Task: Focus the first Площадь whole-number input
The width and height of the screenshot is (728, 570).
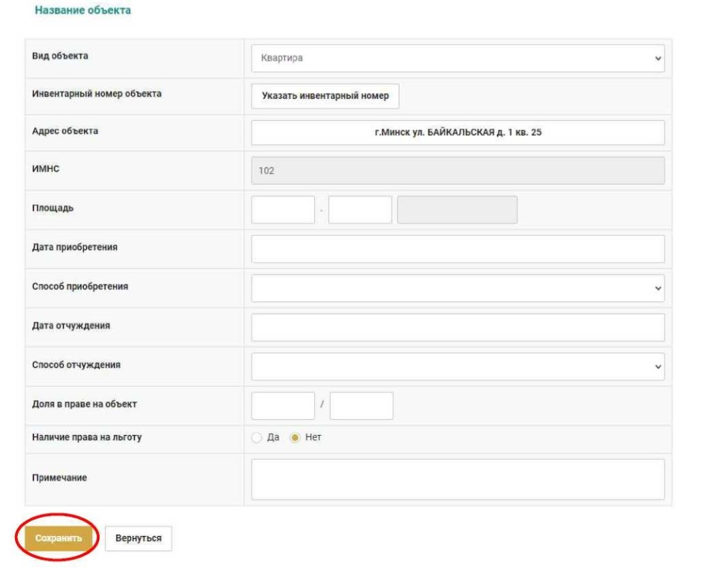Action: click(283, 210)
